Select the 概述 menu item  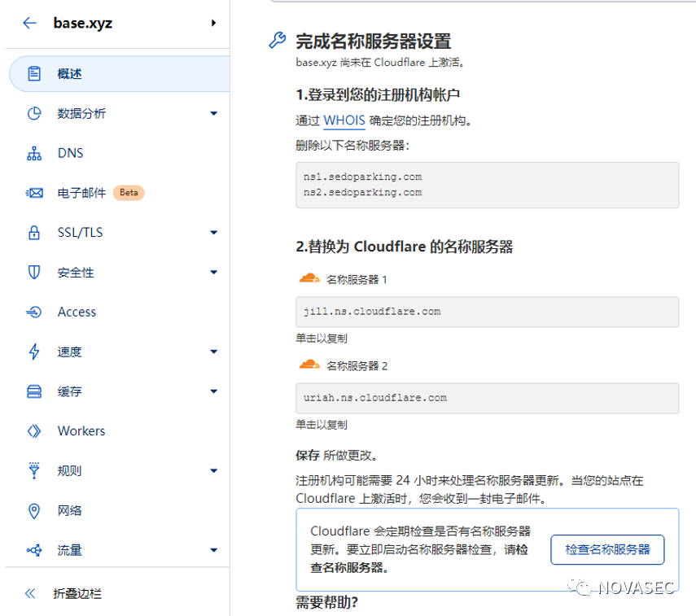click(120, 74)
